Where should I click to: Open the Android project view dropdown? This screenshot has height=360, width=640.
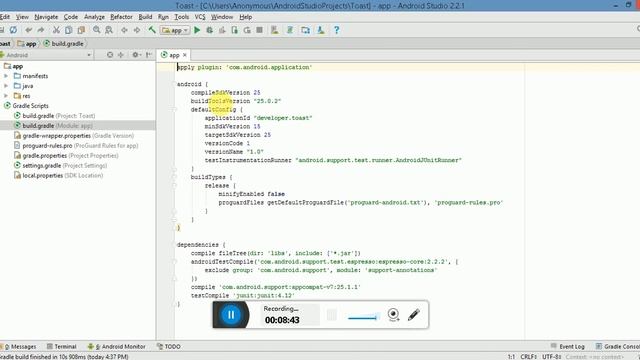pyautogui.click(x=46, y=55)
